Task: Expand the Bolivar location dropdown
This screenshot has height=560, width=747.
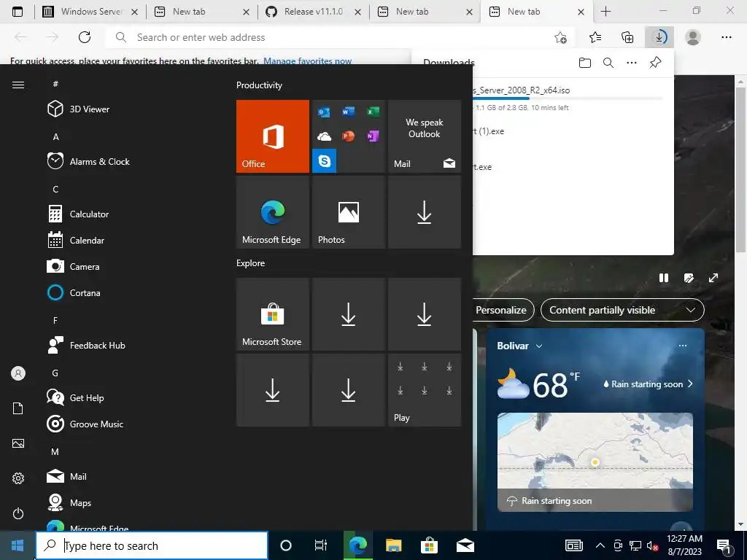Action: 539,346
